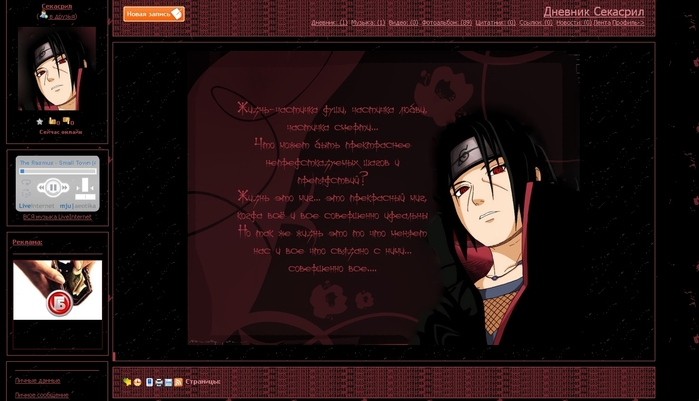Click the add-friend person icon
Viewport: 699px width, 401px height.
[x=43, y=15]
